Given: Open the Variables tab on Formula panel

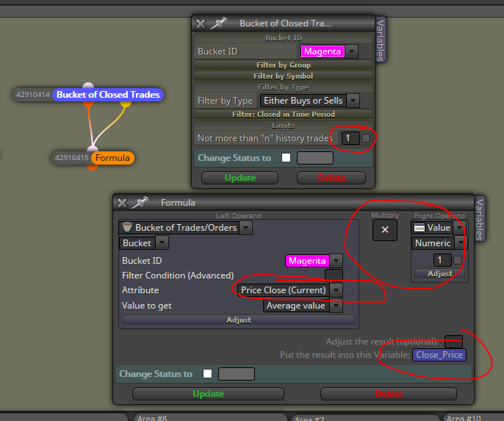Looking at the screenshot, I should (480, 219).
